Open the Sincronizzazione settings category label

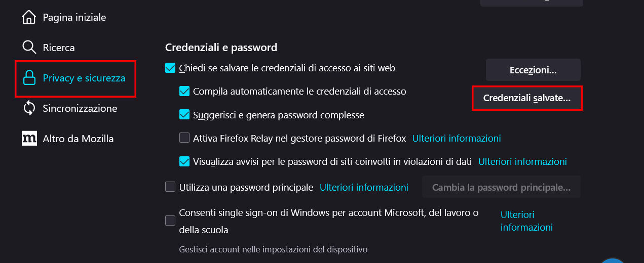[80, 108]
